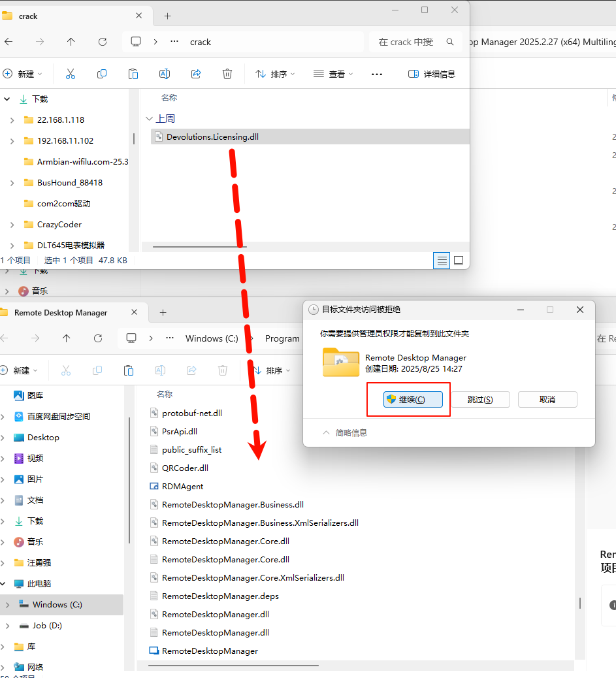Open the more options ellipsis in crack toolbar
Image resolution: width=616 pixels, height=678 pixels.
(x=377, y=74)
